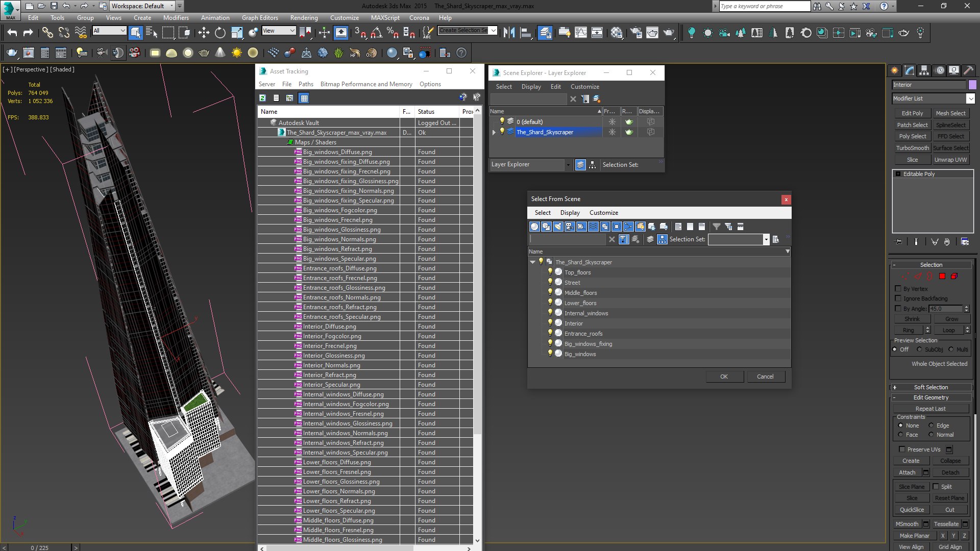Image resolution: width=980 pixels, height=551 pixels.
Task: Select the Move transform tool
Action: tap(204, 33)
